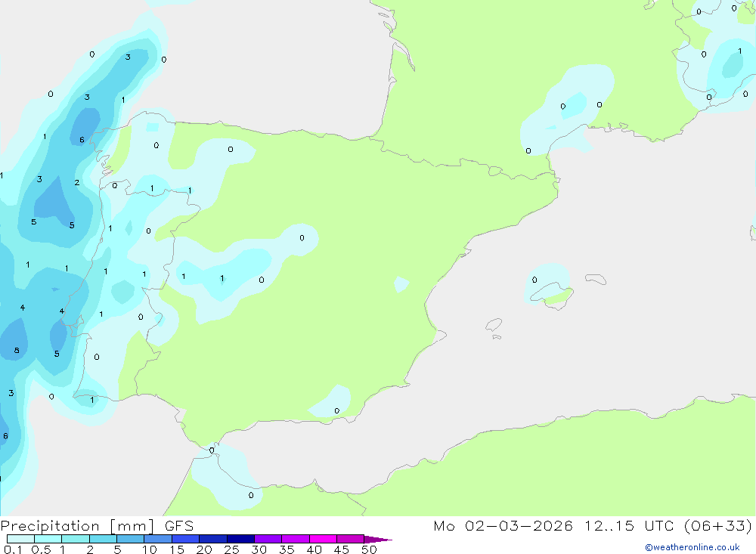Click the 25–30 mm dark blue legend box
756x554 pixels.
(x=240, y=539)
